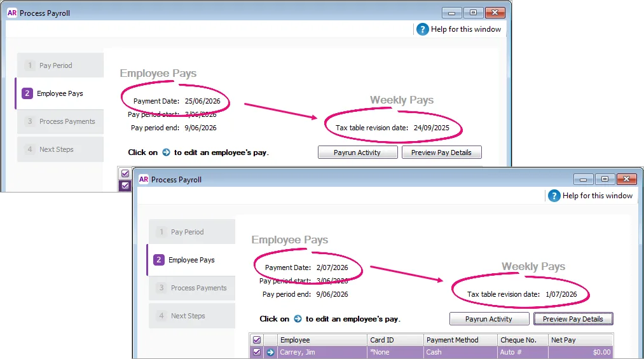
Task: Close the back Process Payroll window
Action: (x=495, y=13)
